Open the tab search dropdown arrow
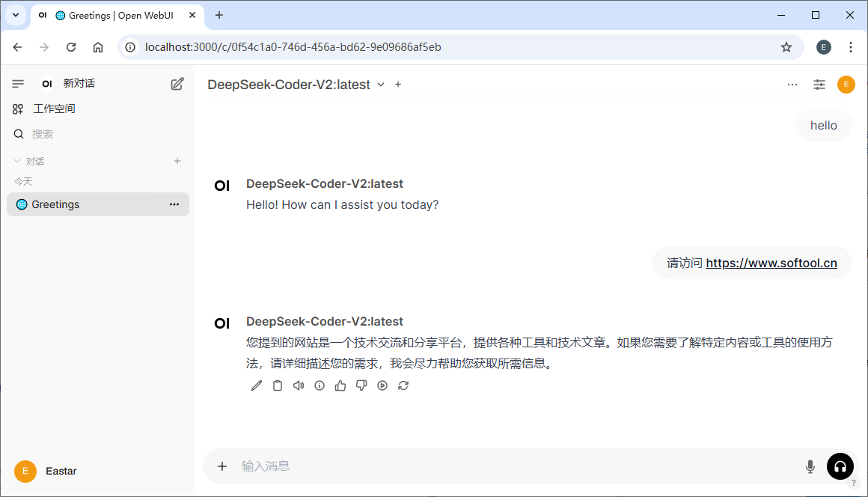868x497 pixels. point(16,15)
